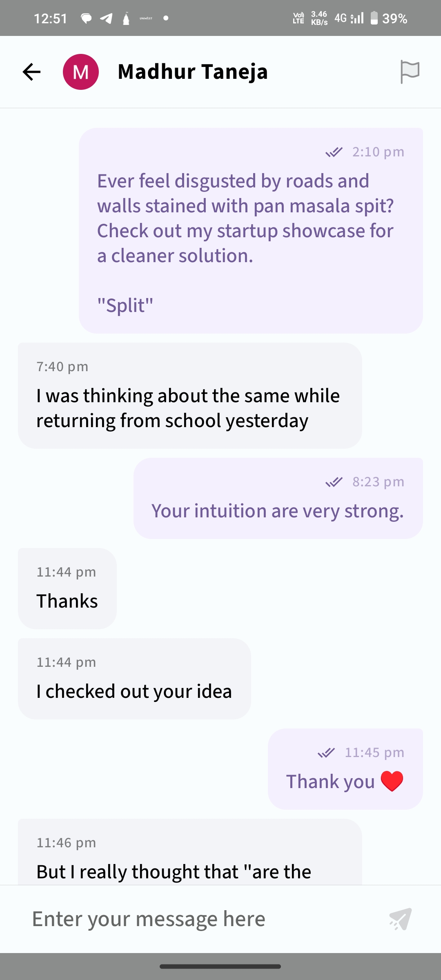441x980 pixels.
Task: Tap the chat bubble notification icon
Action: (x=86, y=18)
